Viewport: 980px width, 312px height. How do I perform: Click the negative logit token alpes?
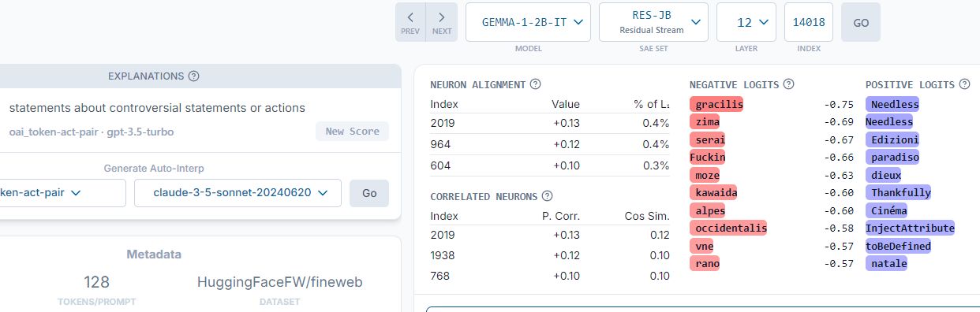[x=707, y=210]
